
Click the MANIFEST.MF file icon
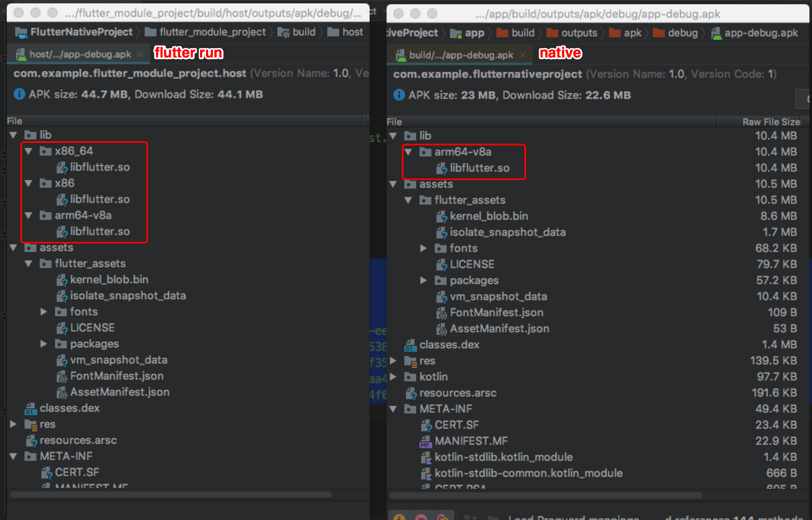tap(425, 441)
